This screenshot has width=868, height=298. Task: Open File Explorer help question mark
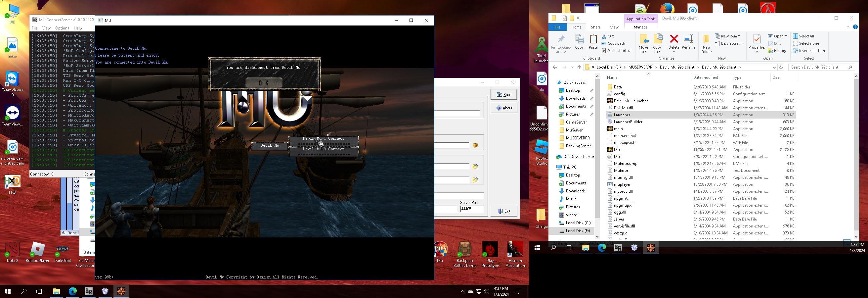click(x=855, y=27)
